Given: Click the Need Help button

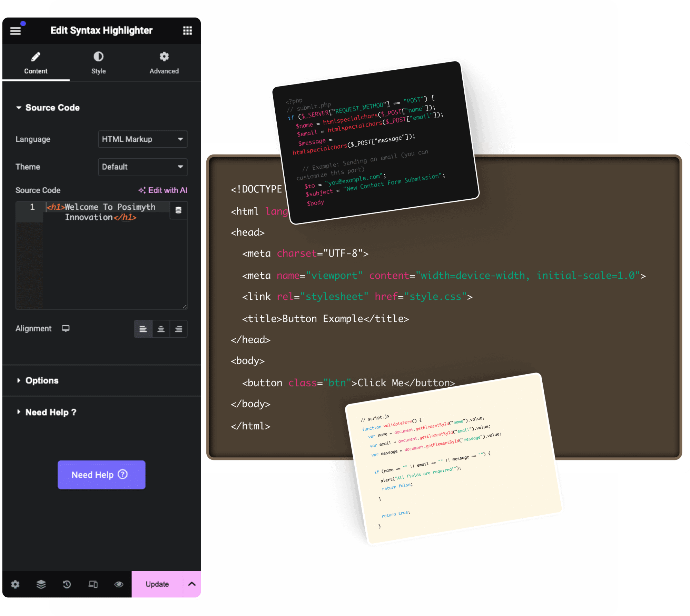Looking at the screenshot, I should click(101, 474).
